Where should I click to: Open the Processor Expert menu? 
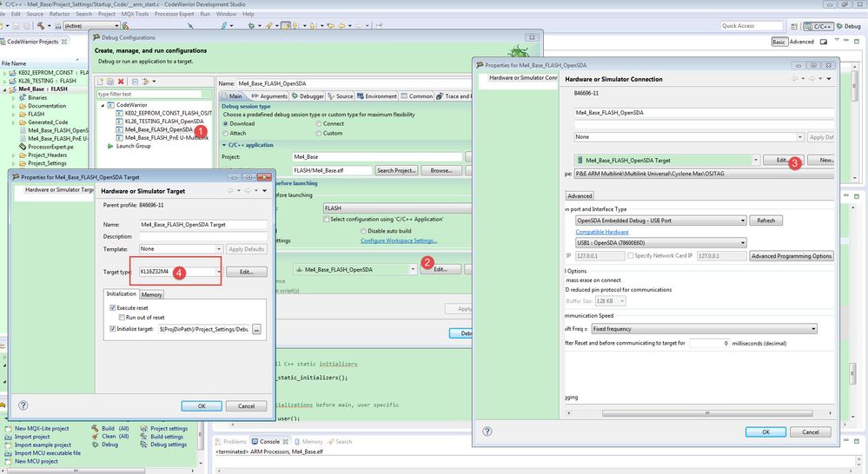(175, 14)
